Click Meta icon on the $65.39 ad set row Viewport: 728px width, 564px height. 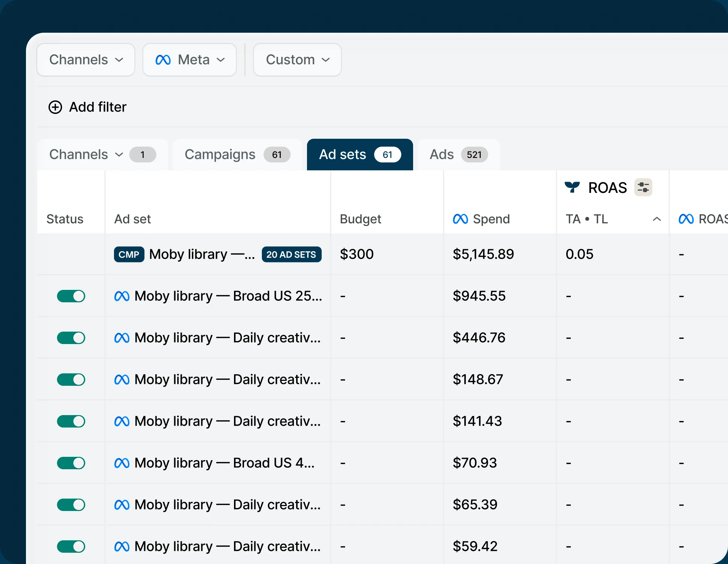[122, 505]
